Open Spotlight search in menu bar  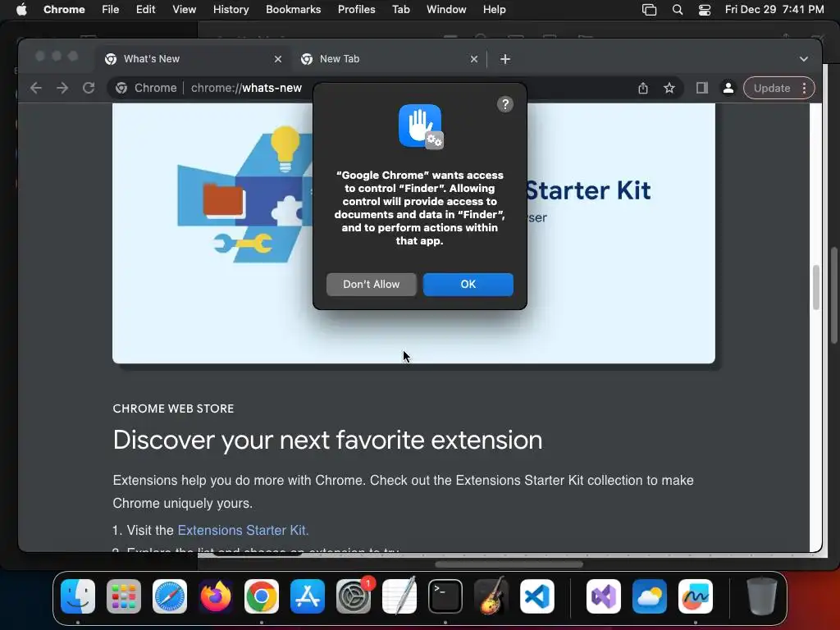pyautogui.click(x=677, y=9)
